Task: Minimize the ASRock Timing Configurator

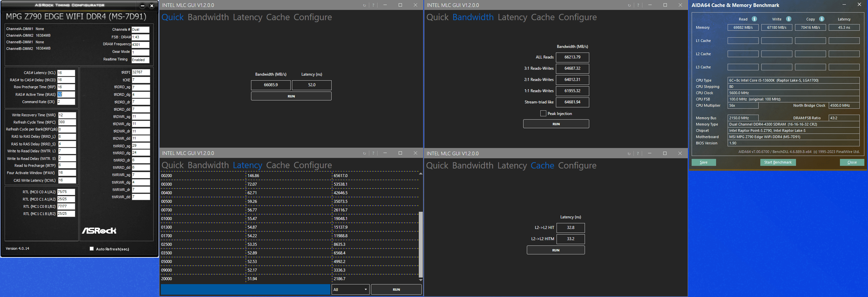Action: click(142, 6)
